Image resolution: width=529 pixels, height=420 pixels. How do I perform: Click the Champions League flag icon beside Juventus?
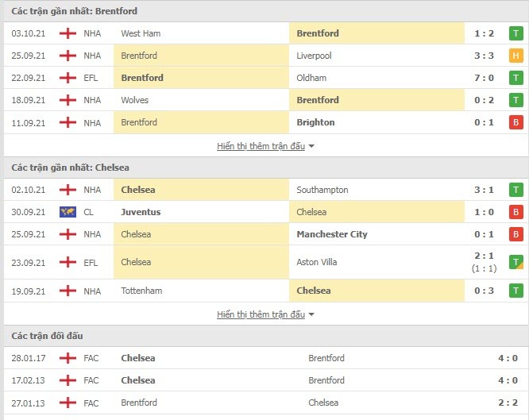coord(68,212)
